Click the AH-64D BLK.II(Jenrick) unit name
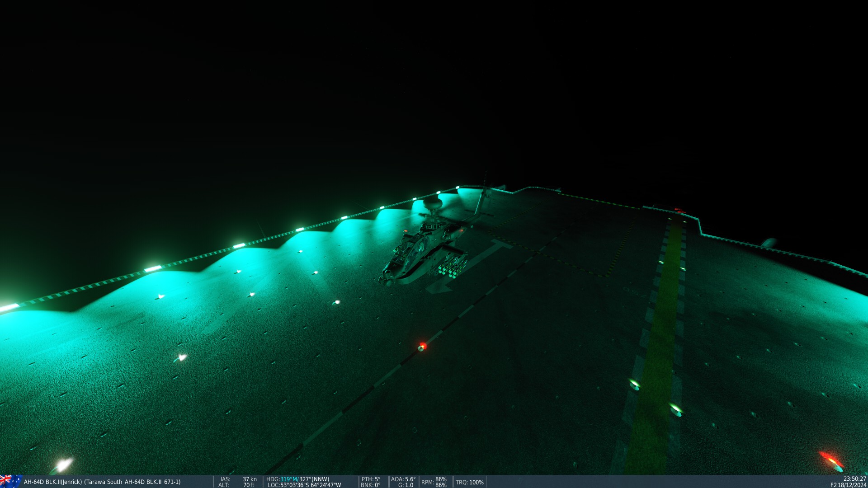 coord(53,482)
